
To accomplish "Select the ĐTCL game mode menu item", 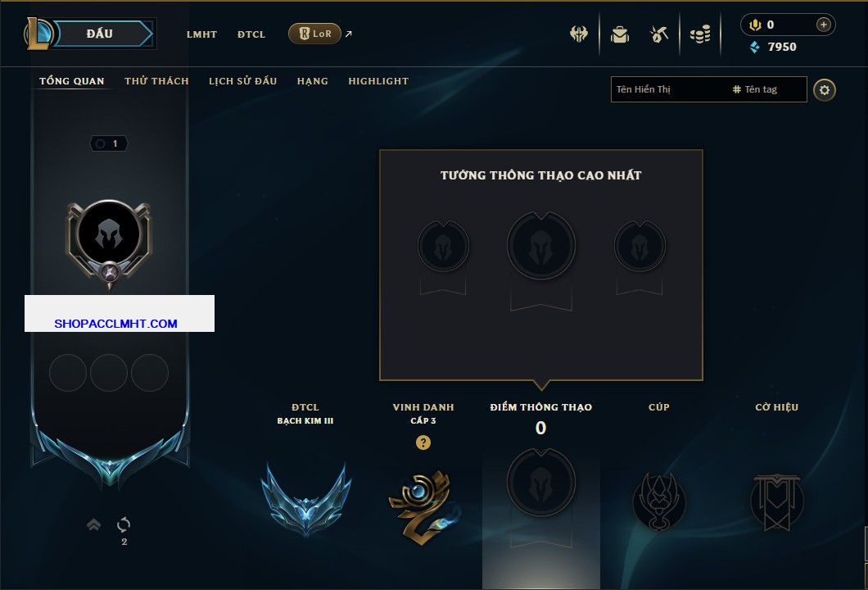I will tap(251, 34).
